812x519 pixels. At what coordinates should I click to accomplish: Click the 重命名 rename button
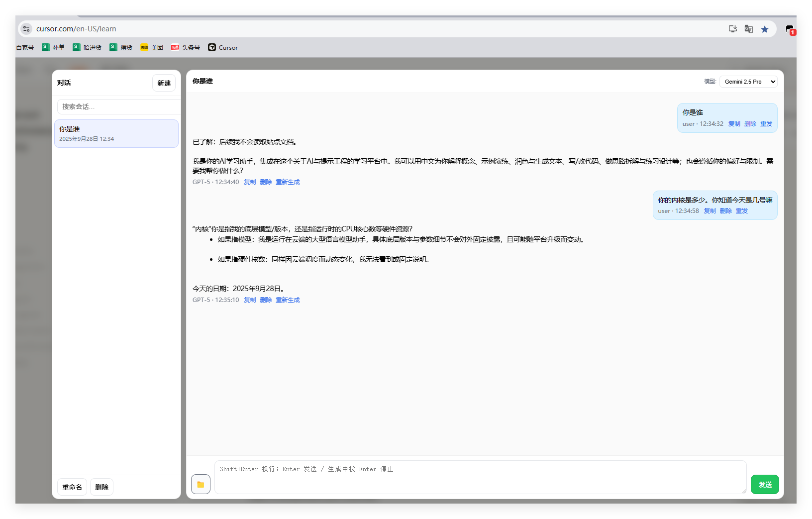coord(72,487)
